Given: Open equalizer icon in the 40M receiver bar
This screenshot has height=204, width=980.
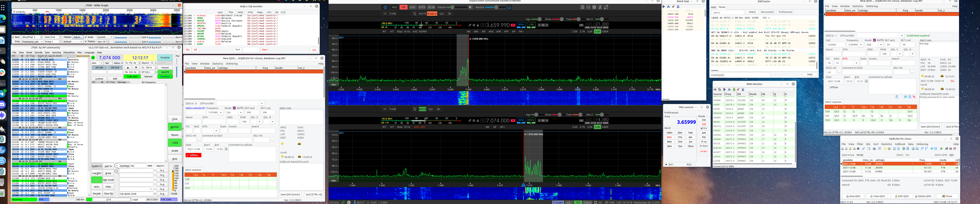Looking at the screenshot, I should [x=415, y=109].
